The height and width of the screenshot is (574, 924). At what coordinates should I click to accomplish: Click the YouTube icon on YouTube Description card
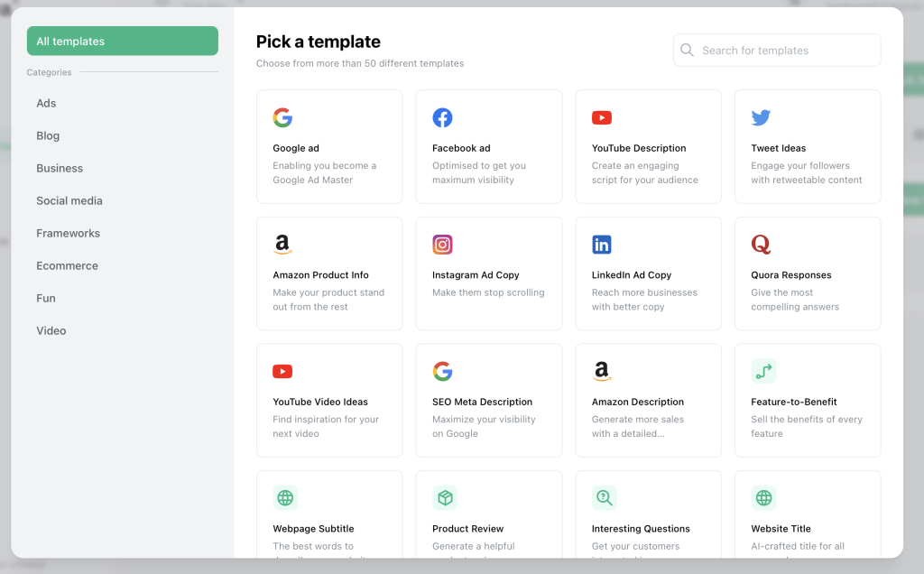point(602,117)
